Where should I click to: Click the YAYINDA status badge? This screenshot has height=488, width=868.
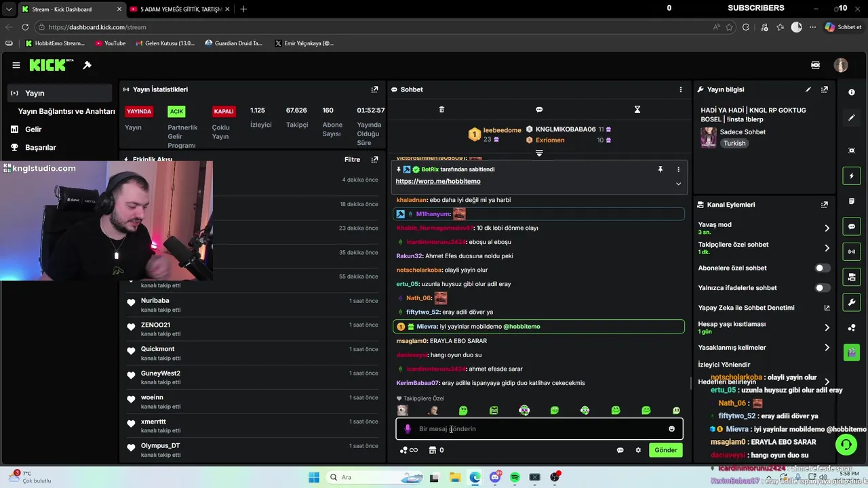pyautogui.click(x=139, y=111)
